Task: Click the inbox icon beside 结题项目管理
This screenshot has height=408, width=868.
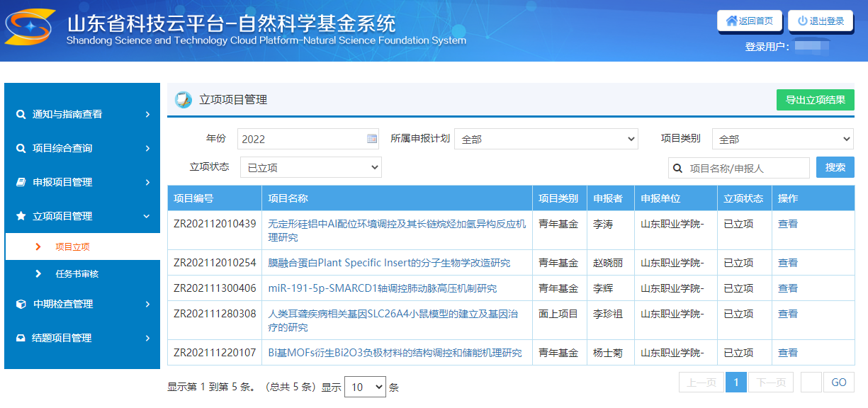Action: pos(21,338)
